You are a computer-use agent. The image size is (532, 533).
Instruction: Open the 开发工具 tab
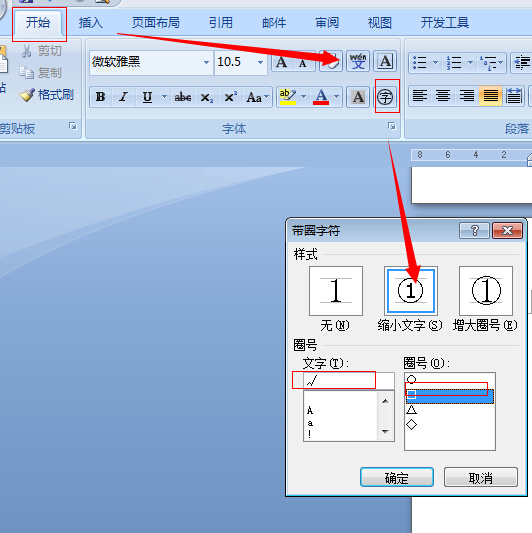click(445, 23)
